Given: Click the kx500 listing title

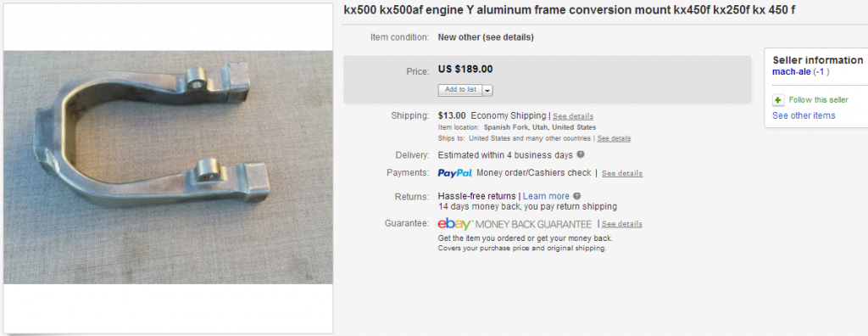Looking at the screenshot, I should (x=570, y=10).
